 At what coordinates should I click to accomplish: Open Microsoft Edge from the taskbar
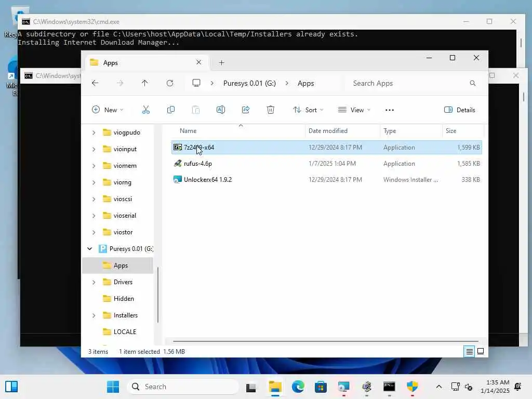298,387
